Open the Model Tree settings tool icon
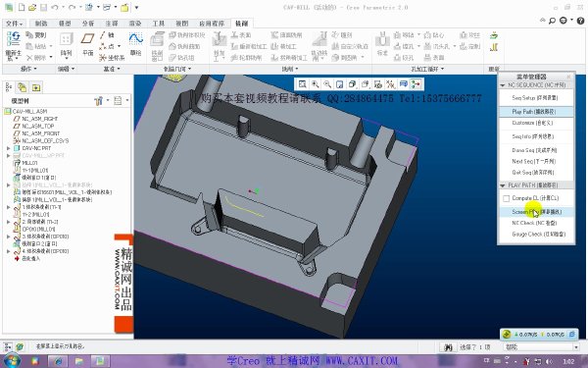 99,101
